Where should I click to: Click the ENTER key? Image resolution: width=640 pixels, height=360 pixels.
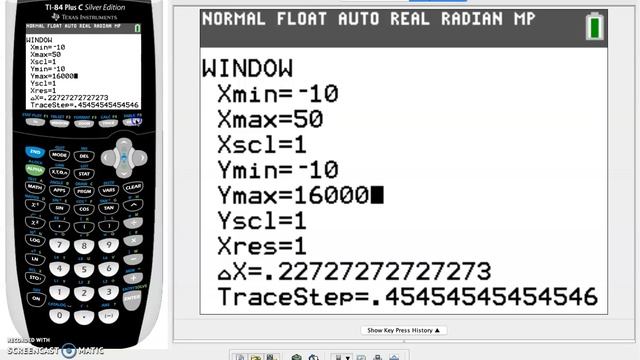coord(132,299)
